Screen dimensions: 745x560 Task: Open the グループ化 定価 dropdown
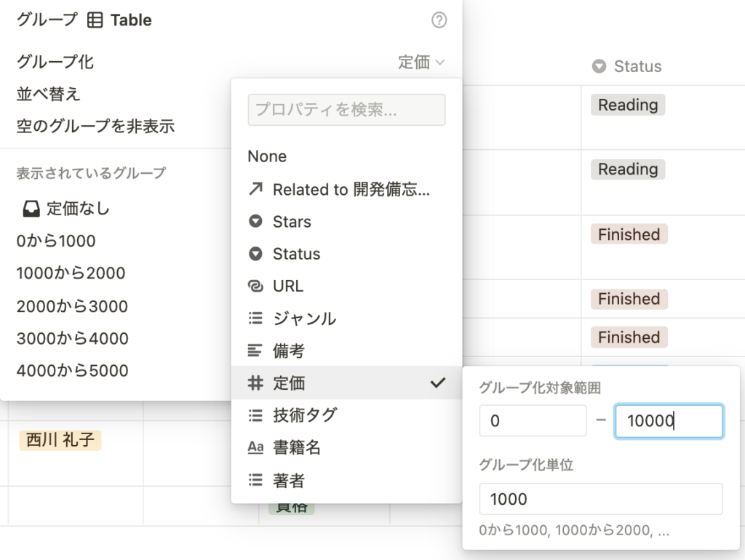point(421,63)
